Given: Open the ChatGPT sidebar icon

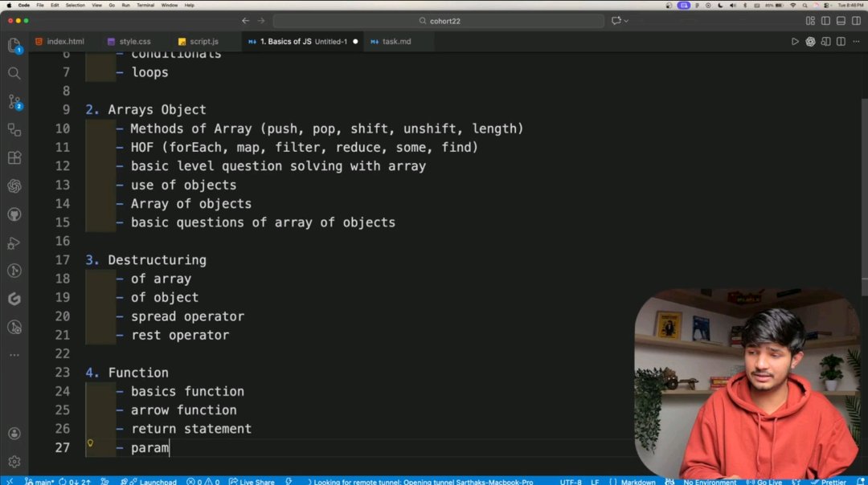Looking at the screenshot, I should pos(14,186).
